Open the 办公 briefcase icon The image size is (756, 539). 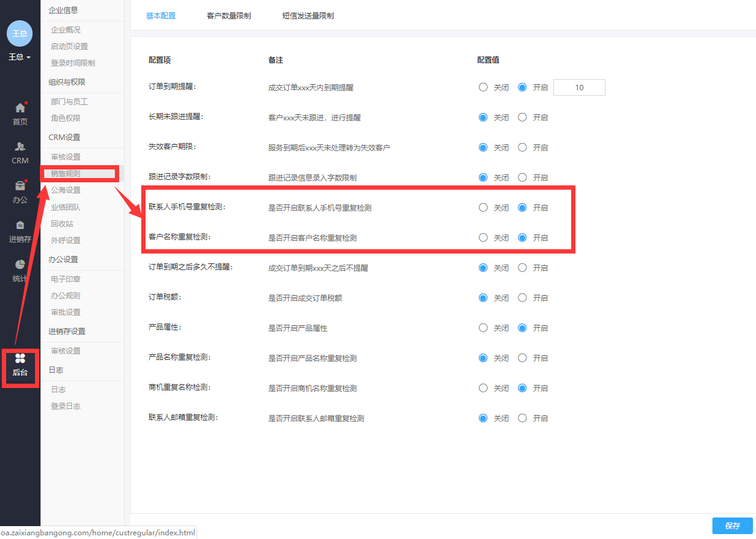pyautogui.click(x=20, y=186)
